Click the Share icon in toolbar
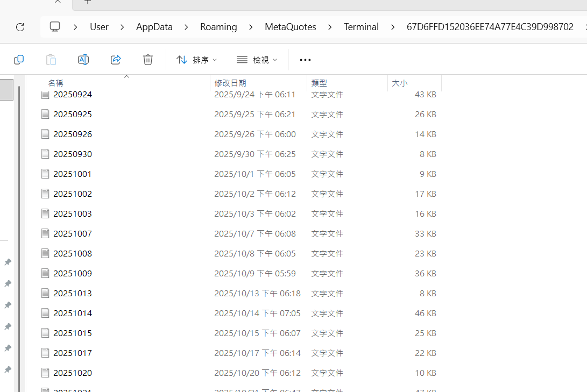The height and width of the screenshot is (392, 587). coord(116,60)
